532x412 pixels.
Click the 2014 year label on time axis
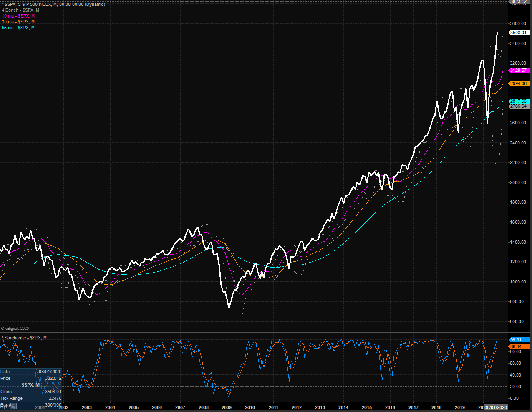click(x=343, y=407)
